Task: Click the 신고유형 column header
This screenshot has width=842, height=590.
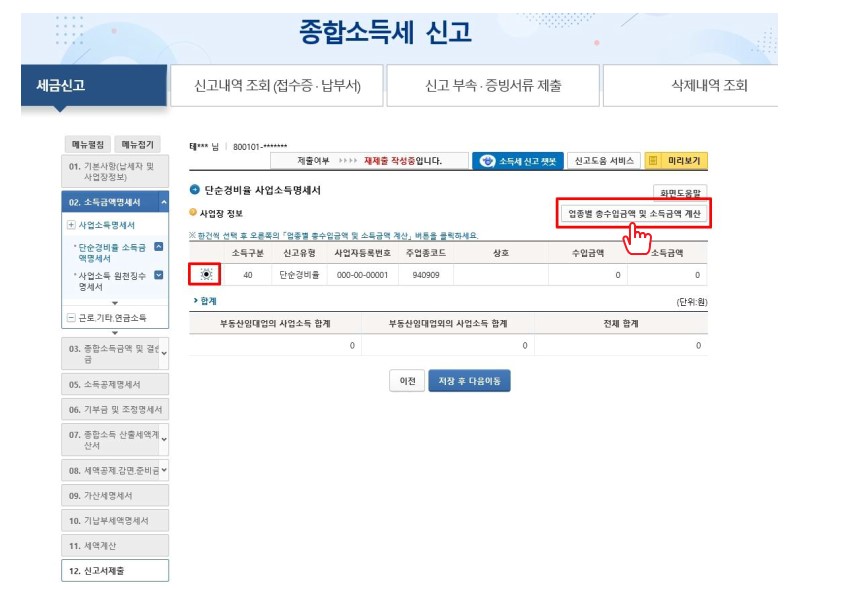Action: (x=299, y=253)
